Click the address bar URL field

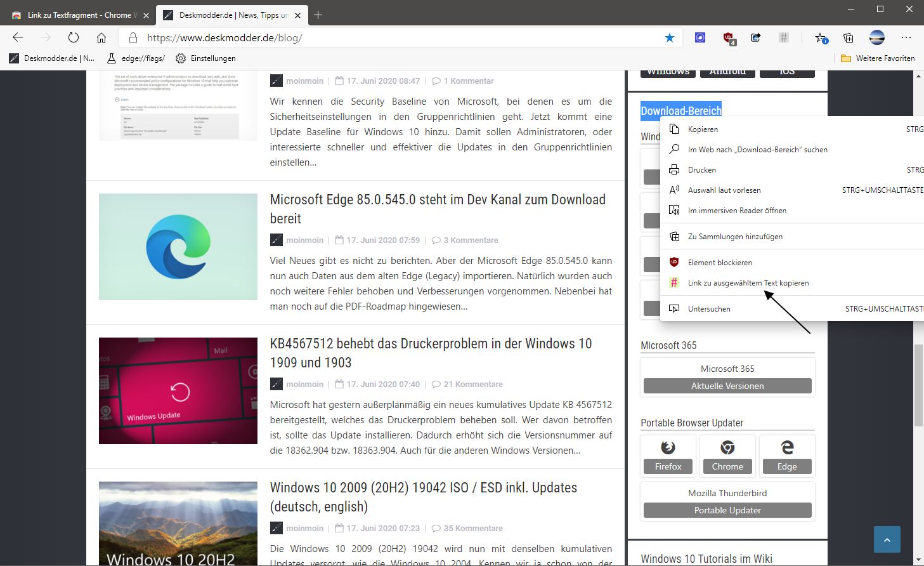click(x=400, y=37)
